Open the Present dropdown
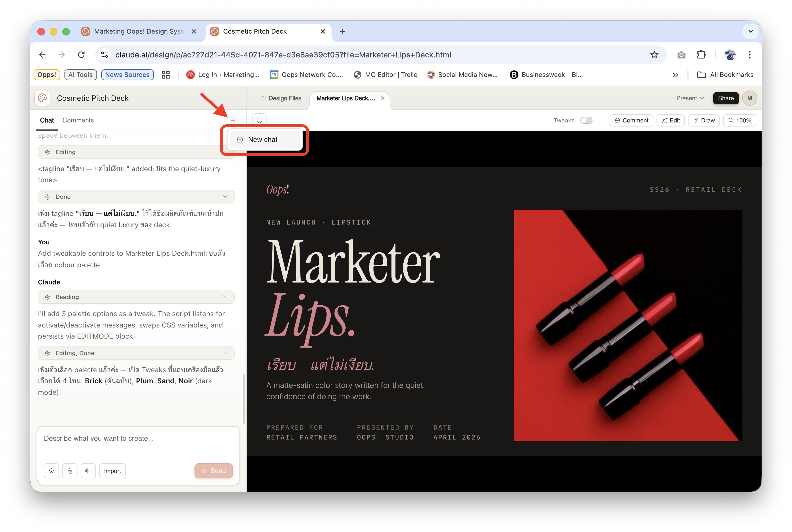 coord(690,98)
